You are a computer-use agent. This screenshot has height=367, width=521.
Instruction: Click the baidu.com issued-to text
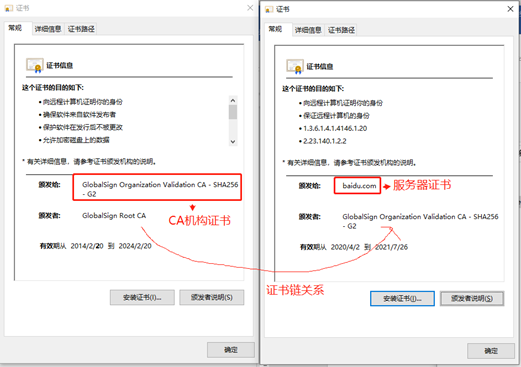click(359, 186)
